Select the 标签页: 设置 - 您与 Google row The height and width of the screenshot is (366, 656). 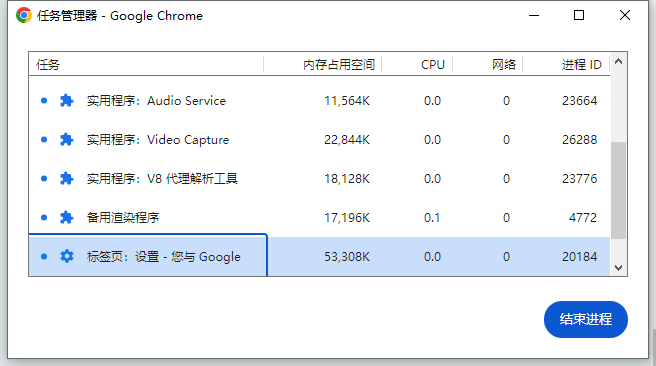point(319,256)
